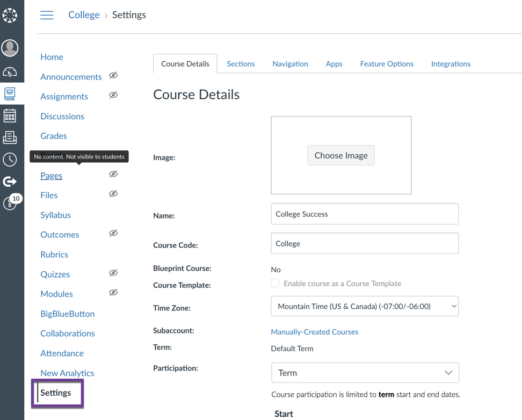Select the Course Code input field
Screen dimensions: 522x420
pos(365,243)
